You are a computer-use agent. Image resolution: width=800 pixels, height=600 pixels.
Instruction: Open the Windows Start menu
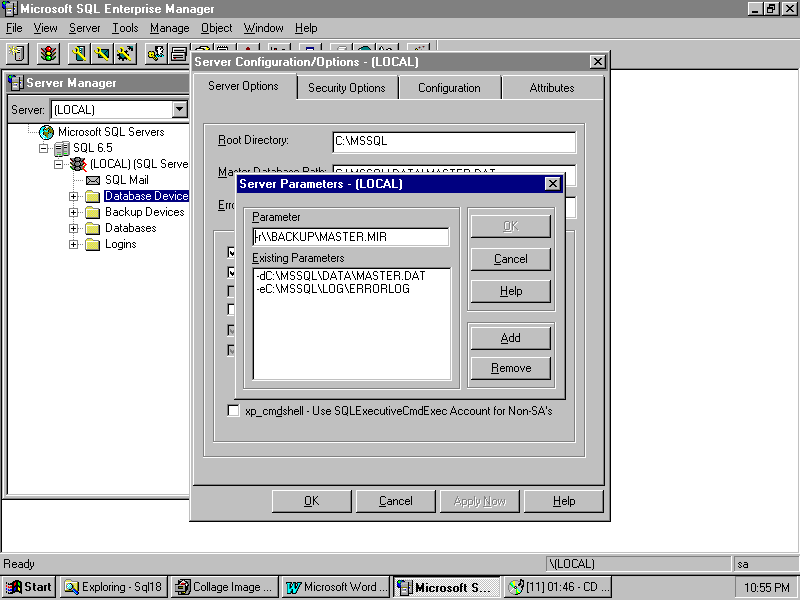tap(29, 587)
